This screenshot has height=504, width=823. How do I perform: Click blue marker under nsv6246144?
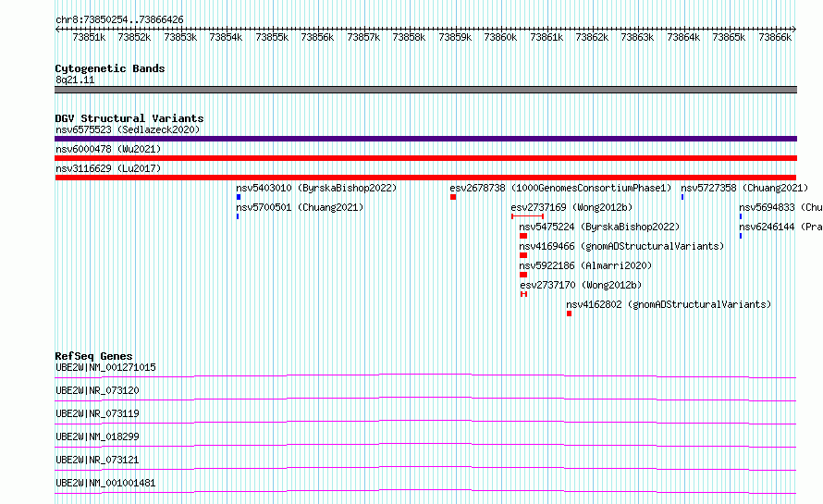741,236
